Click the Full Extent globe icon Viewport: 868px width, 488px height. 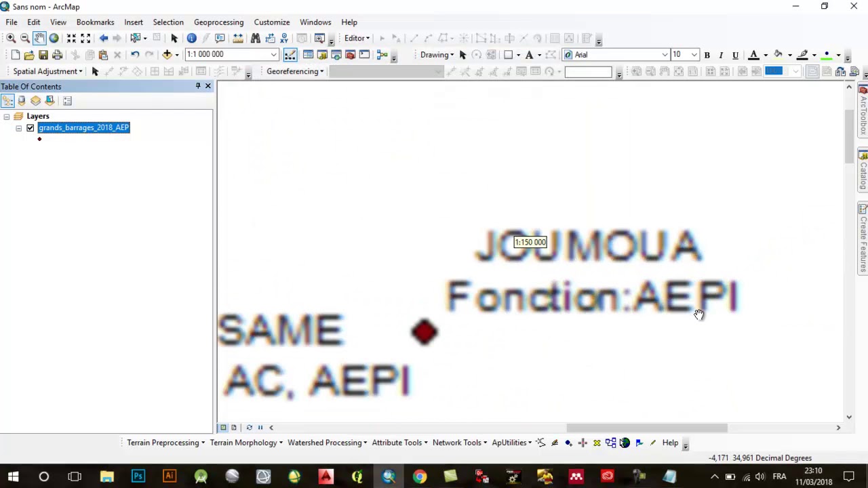54,39
